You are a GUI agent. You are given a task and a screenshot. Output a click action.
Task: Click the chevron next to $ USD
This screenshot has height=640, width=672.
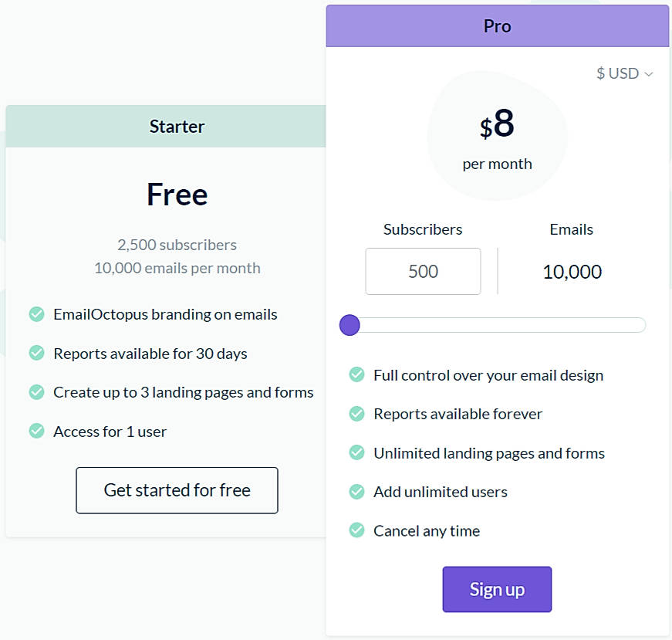(650, 74)
